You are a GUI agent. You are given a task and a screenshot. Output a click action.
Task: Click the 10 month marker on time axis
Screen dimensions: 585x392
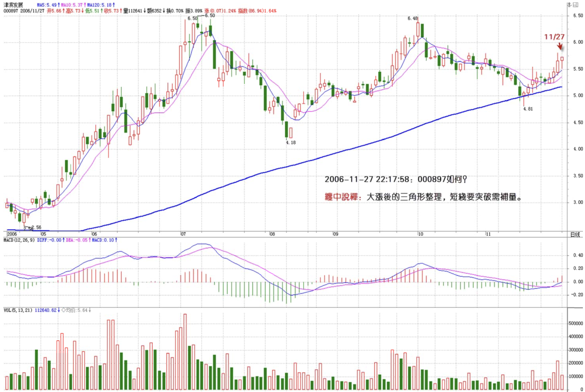tap(420, 234)
